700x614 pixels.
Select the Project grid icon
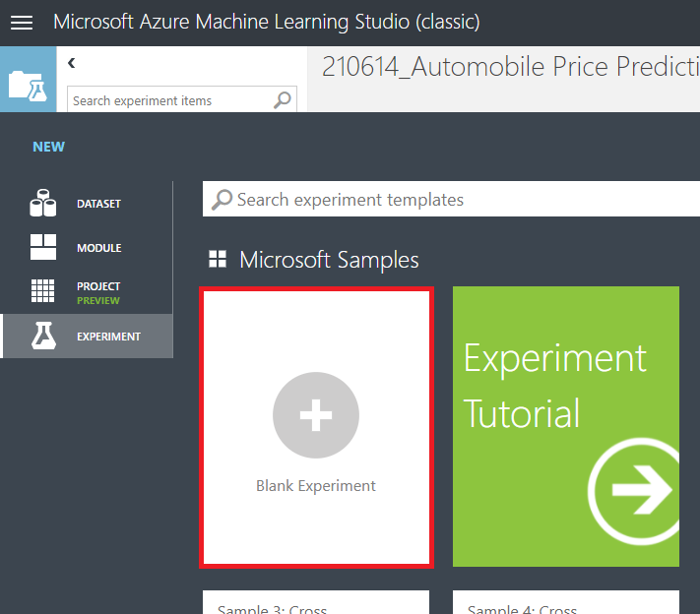tap(43, 291)
